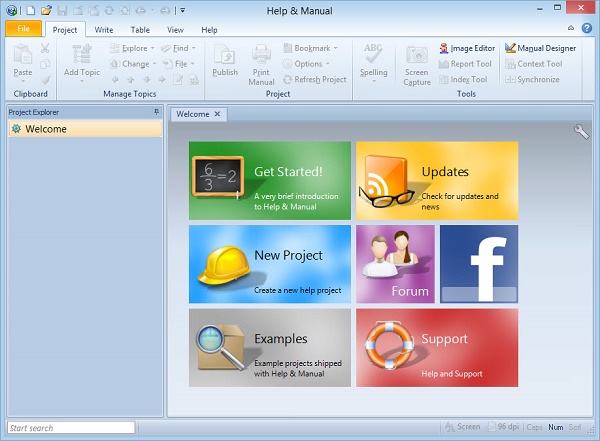Launch the Manual Designer
The height and width of the screenshot is (441, 600).
click(x=540, y=48)
